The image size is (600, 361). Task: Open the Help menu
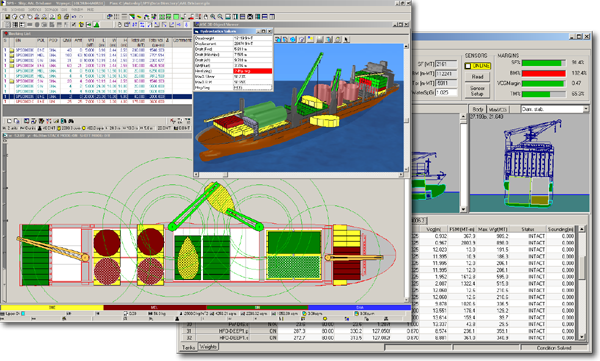(90, 9)
